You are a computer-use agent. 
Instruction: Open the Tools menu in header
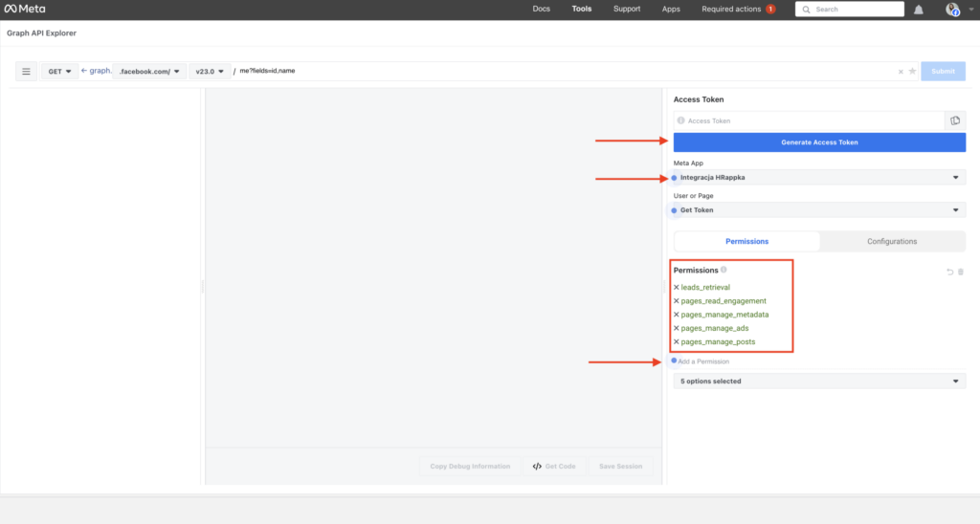coord(582,10)
